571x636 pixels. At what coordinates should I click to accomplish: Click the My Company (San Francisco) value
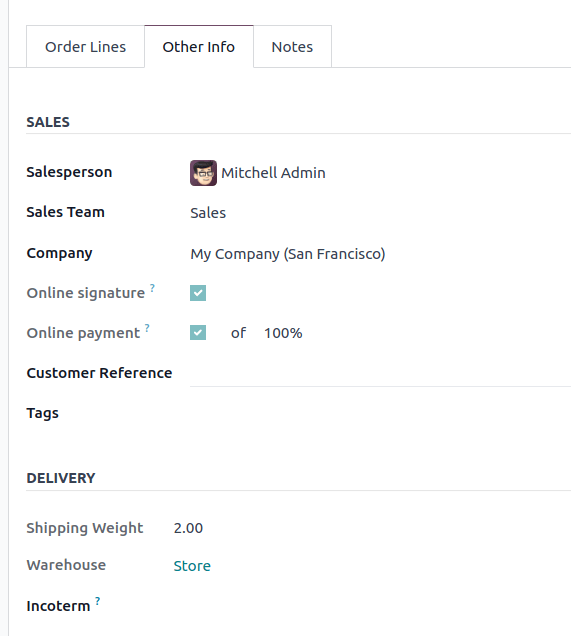pos(288,254)
